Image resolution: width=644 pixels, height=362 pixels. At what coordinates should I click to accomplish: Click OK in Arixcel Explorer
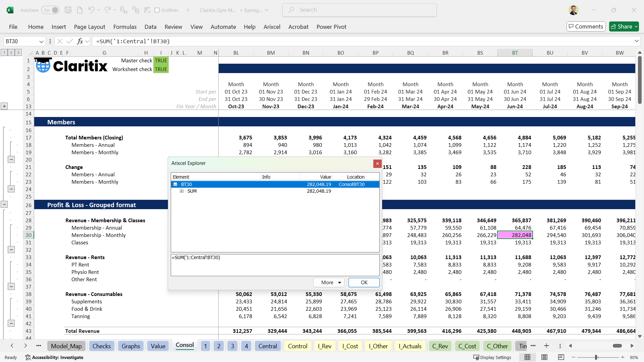(364, 283)
